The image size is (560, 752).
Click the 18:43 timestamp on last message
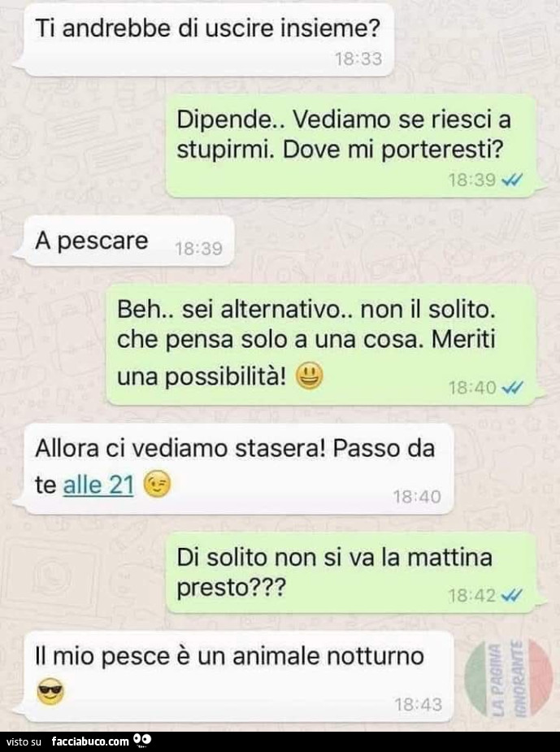(x=418, y=705)
